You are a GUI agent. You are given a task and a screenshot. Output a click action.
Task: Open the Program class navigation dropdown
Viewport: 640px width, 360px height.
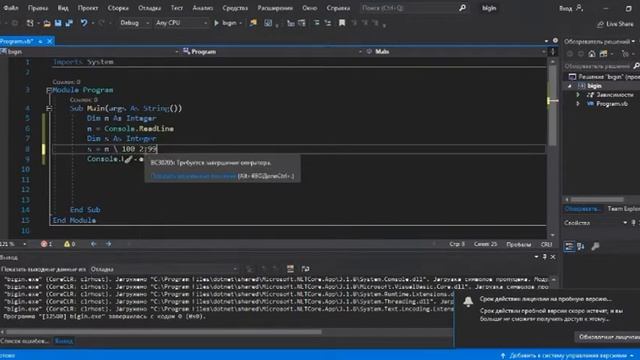[271, 51]
